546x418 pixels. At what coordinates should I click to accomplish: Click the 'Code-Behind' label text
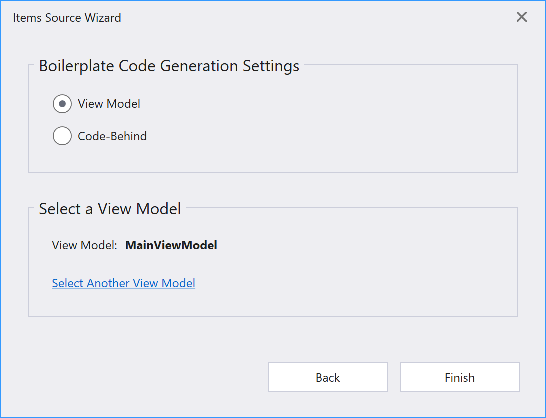112,136
